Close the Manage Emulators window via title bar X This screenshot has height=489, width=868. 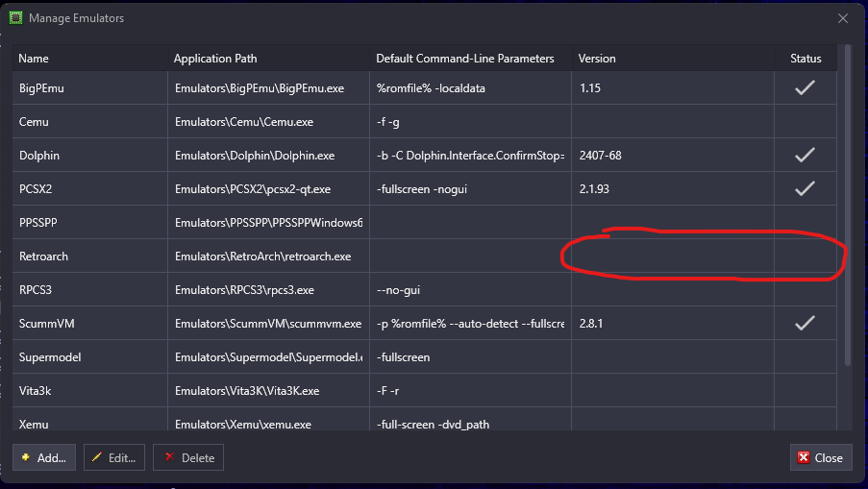(x=843, y=18)
